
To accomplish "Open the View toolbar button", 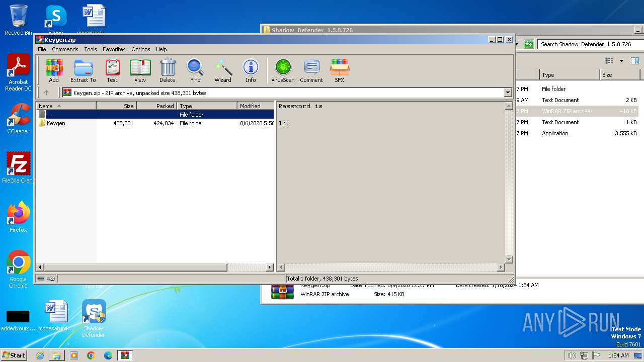I will coord(140,70).
